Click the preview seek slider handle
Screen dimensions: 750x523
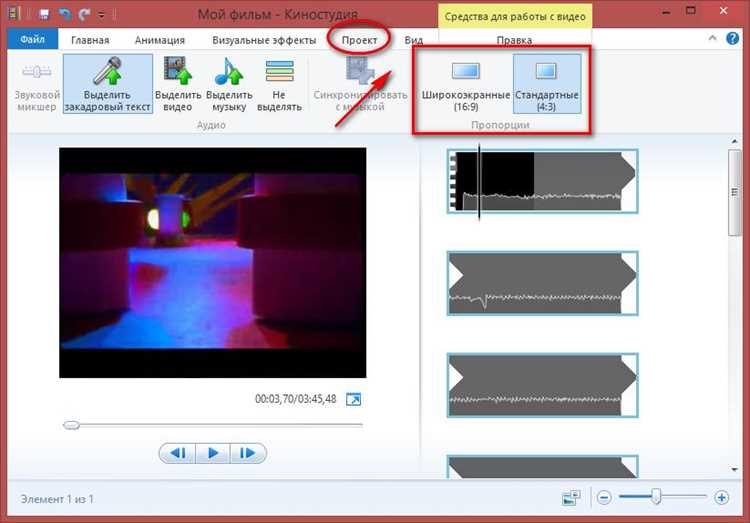coord(71,425)
